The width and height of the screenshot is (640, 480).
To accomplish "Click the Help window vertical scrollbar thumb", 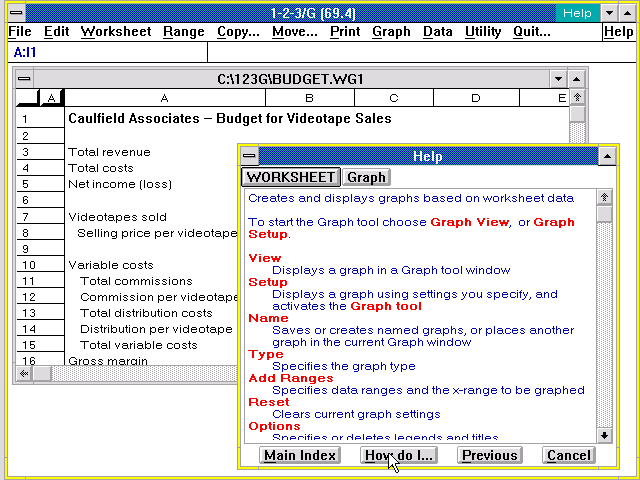I will [x=604, y=214].
